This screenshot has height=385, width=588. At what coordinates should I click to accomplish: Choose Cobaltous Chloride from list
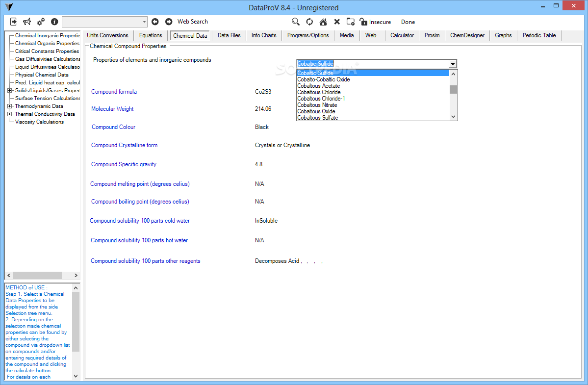[x=373, y=92]
